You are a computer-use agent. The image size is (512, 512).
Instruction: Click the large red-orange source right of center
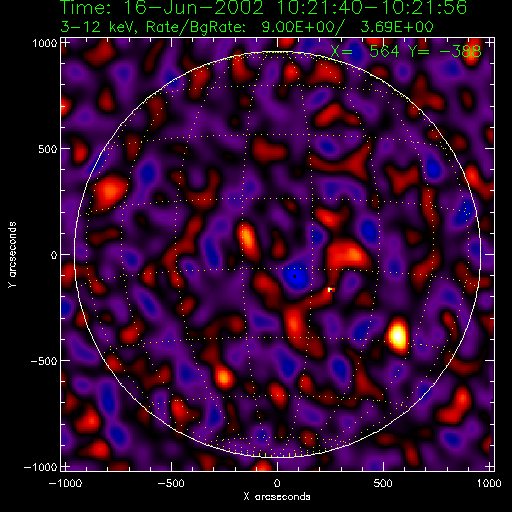pyautogui.click(x=348, y=255)
